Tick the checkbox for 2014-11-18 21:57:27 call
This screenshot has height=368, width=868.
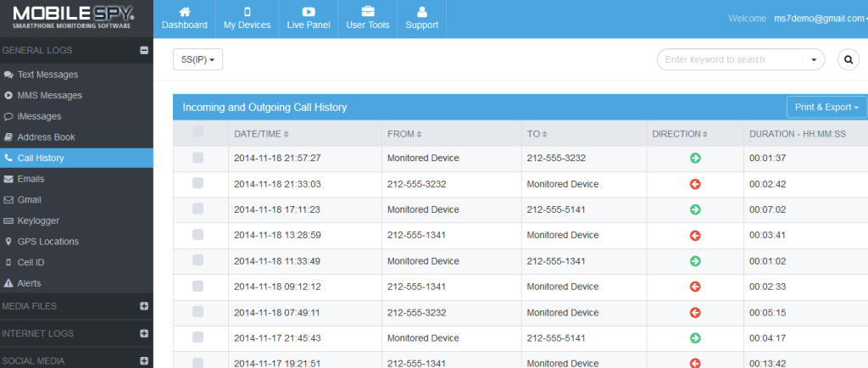(x=198, y=158)
